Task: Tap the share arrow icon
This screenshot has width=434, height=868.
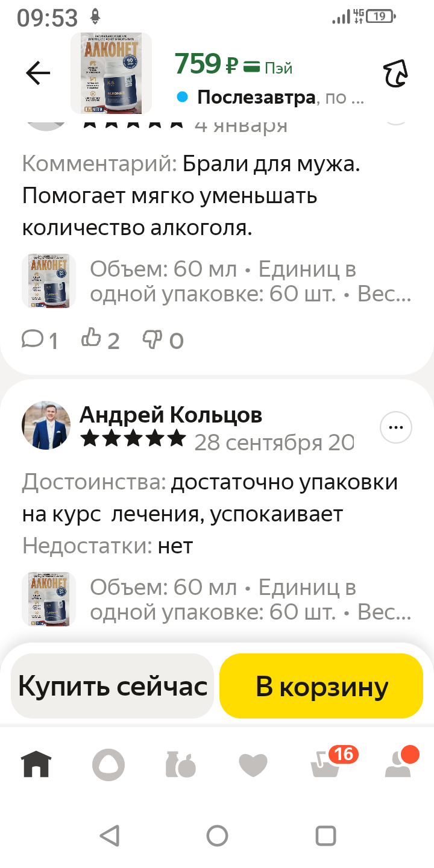Action: (x=396, y=75)
